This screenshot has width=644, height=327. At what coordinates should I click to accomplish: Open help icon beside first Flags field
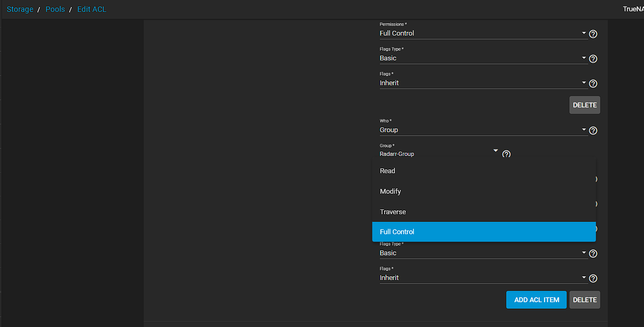click(593, 84)
